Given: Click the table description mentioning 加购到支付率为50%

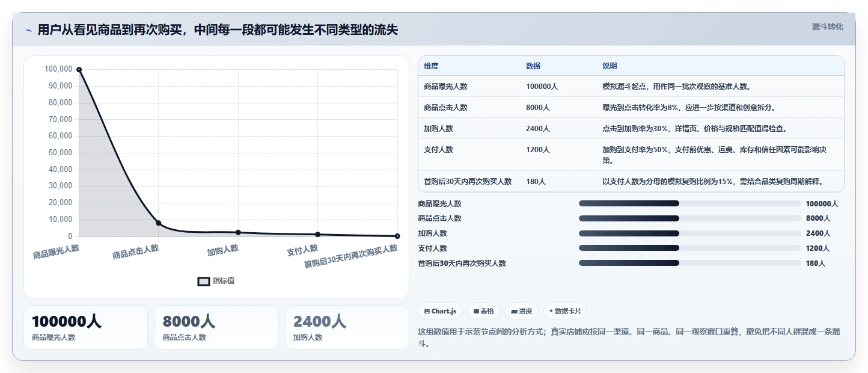Looking at the screenshot, I should (x=714, y=155).
